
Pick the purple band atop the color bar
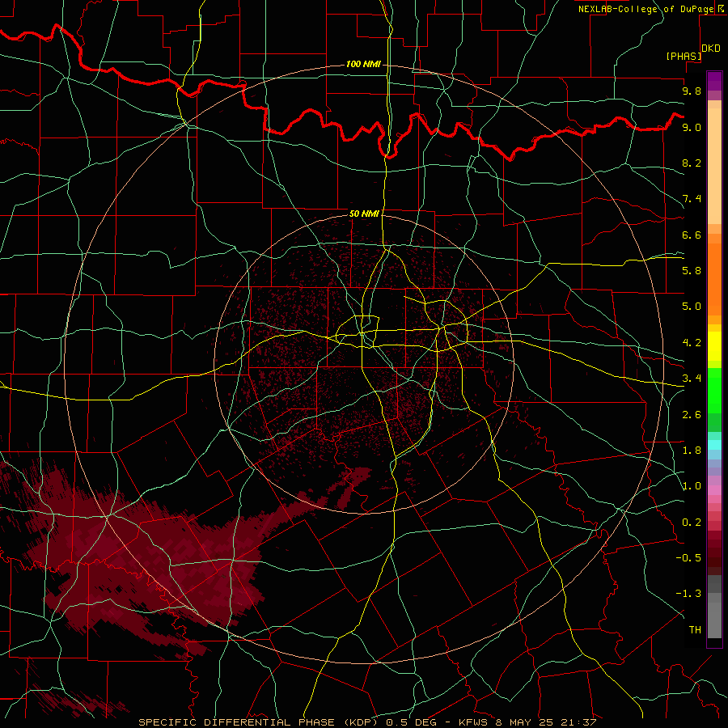pyautogui.click(x=714, y=81)
